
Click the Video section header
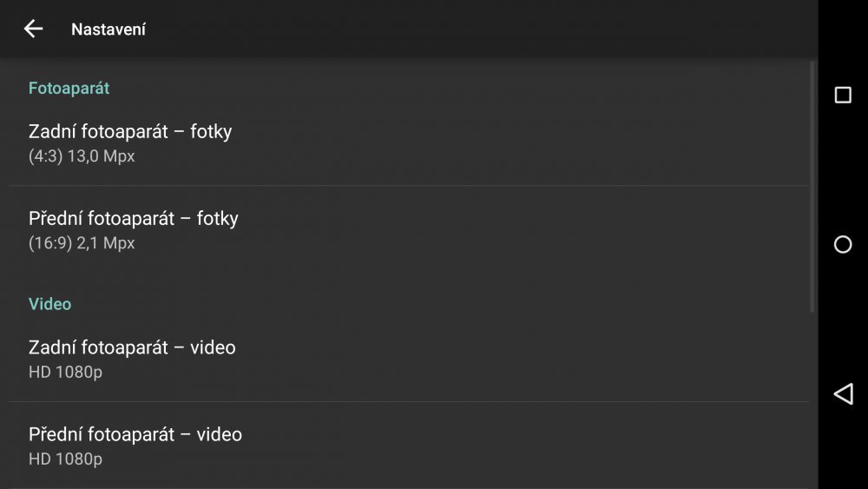(49, 304)
